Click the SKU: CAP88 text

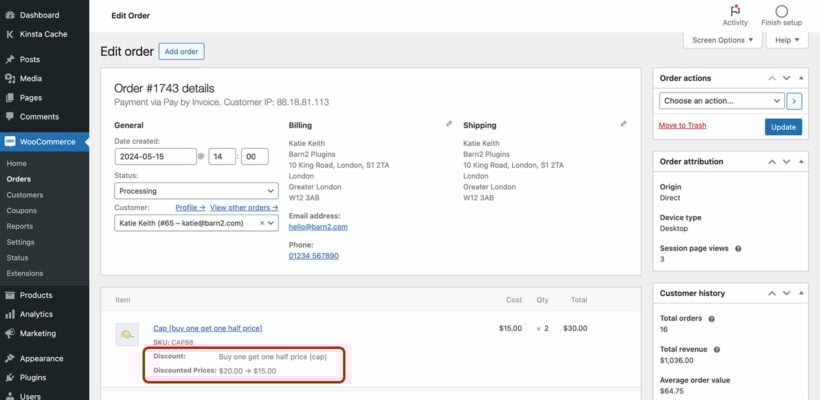[173, 342]
